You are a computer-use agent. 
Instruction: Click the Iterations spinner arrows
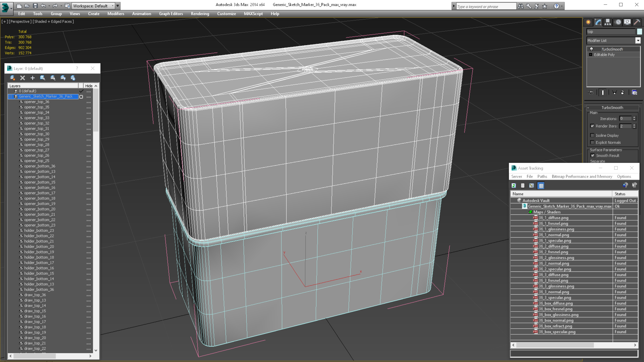pos(634,119)
